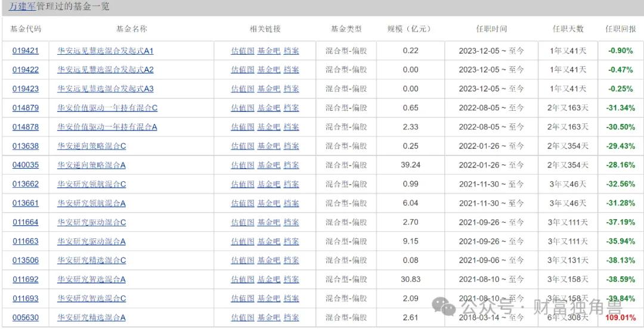Click the 任职回报 column header
This screenshot has width=644, height=333.
point(621,29)
